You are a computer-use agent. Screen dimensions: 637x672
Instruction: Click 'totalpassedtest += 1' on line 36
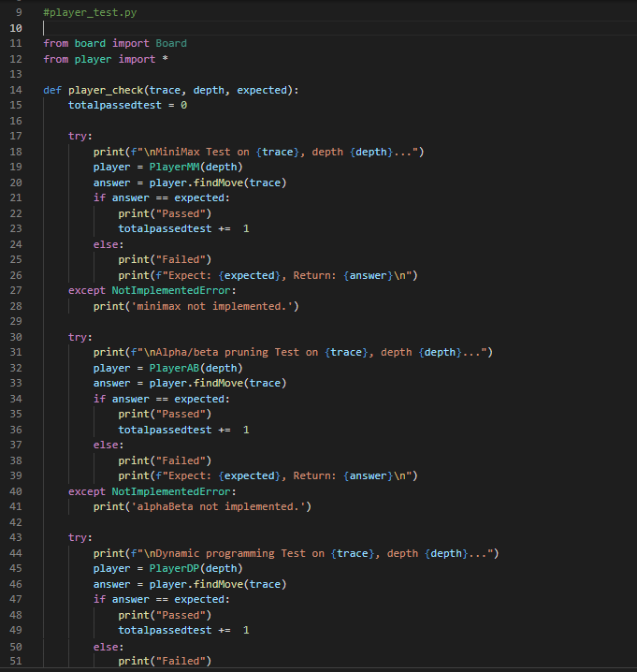click(x=183, y=430)
